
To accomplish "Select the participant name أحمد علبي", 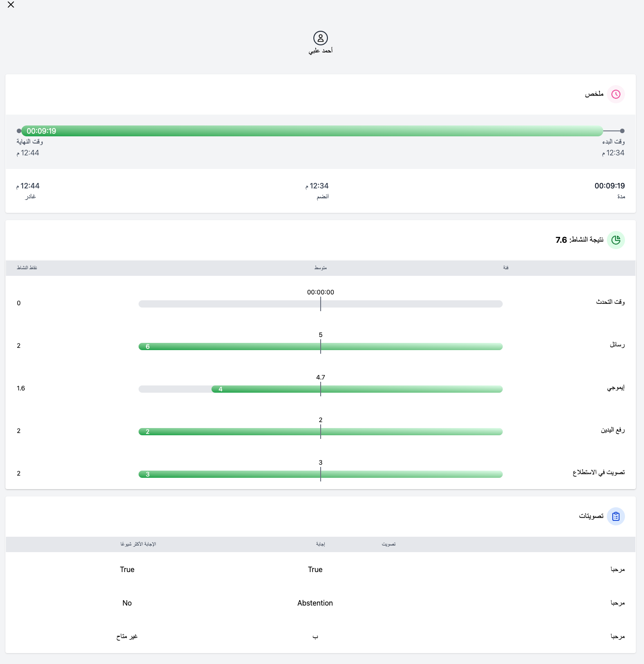I will (x=321, y=51).
